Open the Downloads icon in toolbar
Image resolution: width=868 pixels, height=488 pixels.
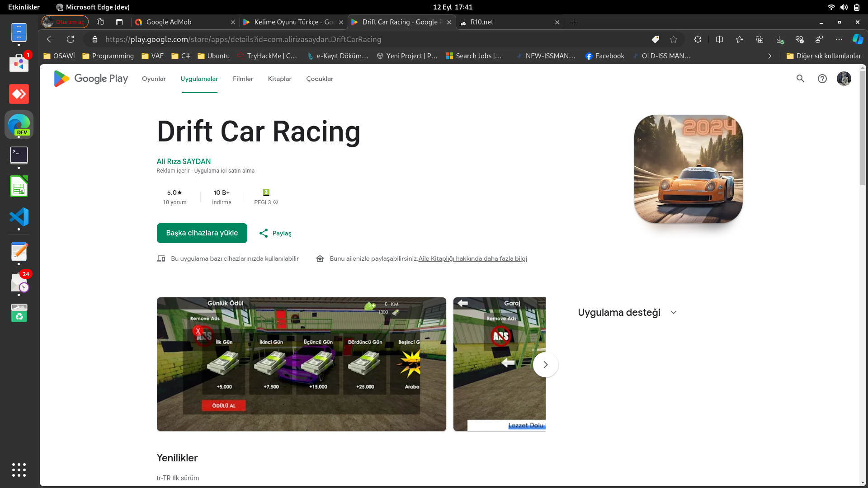pyautogui.click(x=780, y=39)
